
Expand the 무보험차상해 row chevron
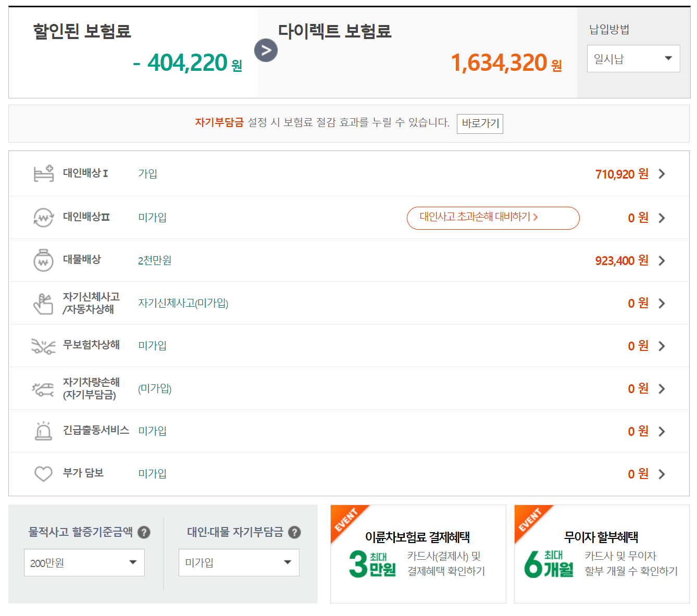(x=662, y=346)
